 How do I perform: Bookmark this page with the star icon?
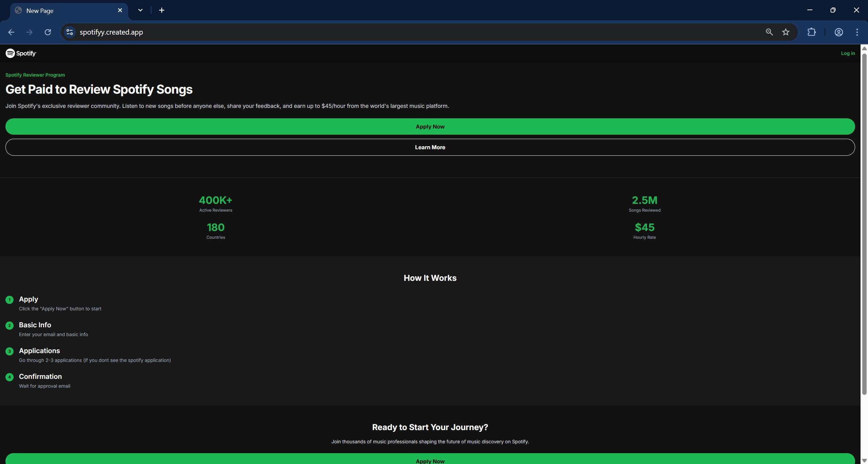(786, 32)
